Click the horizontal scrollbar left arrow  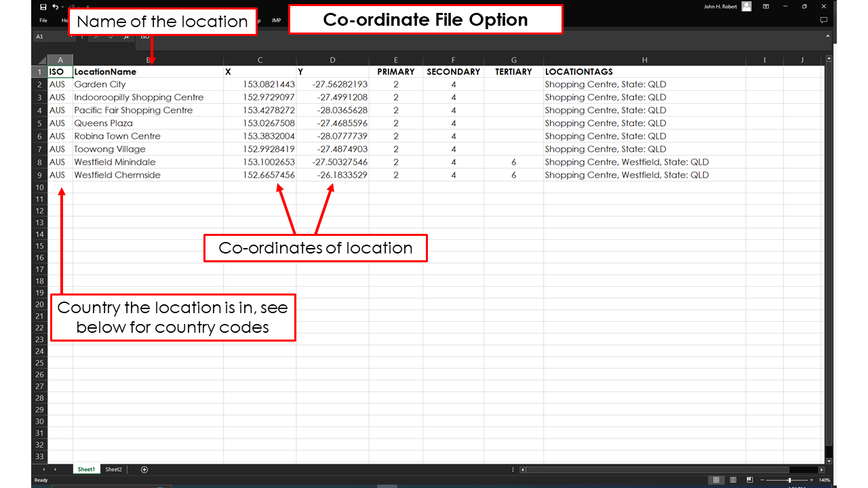pos(522,470)
